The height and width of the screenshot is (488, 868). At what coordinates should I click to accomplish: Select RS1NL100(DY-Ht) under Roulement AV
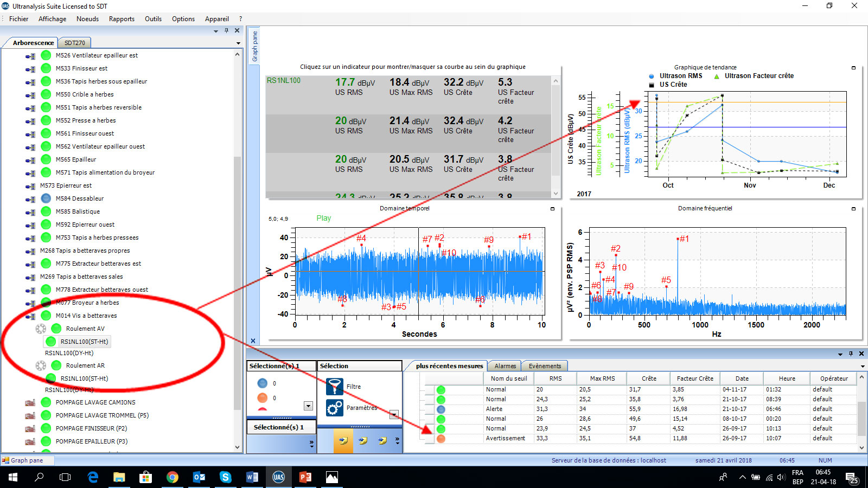[69, 353]
